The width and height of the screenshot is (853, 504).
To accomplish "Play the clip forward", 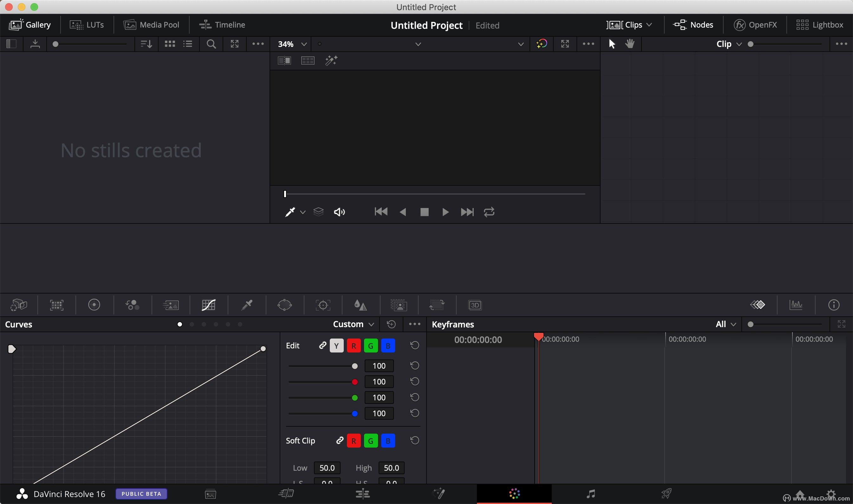I will pyautogui.click(x=445, y=212).
